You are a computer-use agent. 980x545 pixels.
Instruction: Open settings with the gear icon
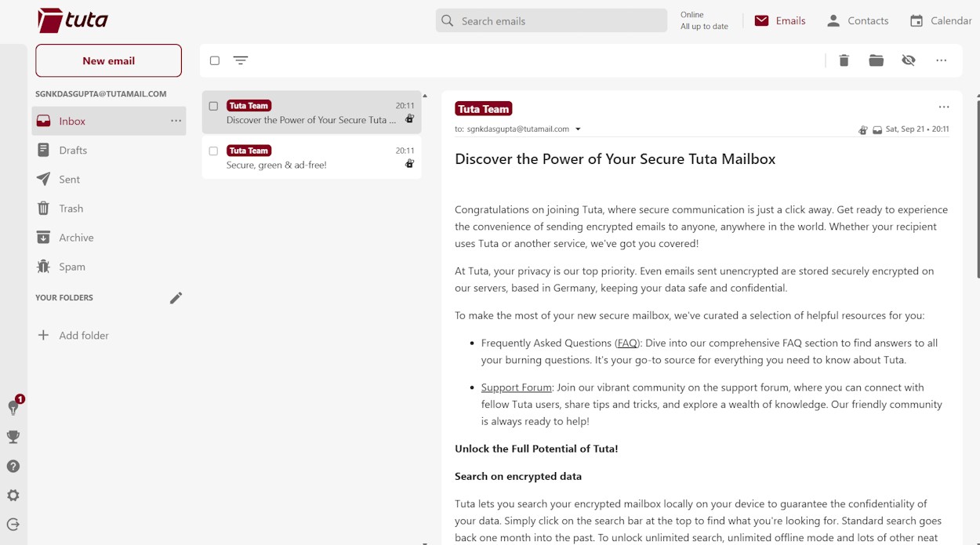pyautogui.click(x=13, y=496)
